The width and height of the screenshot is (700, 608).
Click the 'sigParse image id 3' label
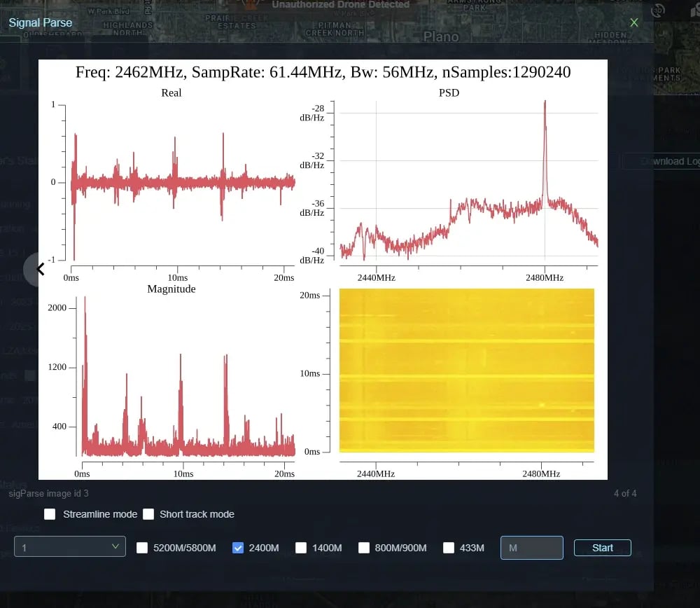tap(49, 493)
